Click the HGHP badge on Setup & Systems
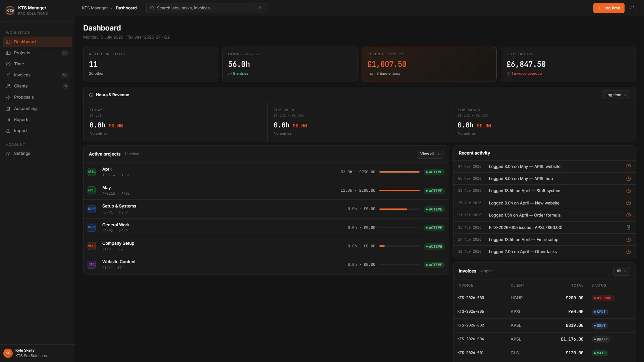Image resolution: width=644 pixels, height=362 pixels. click(x=92, y=209)
